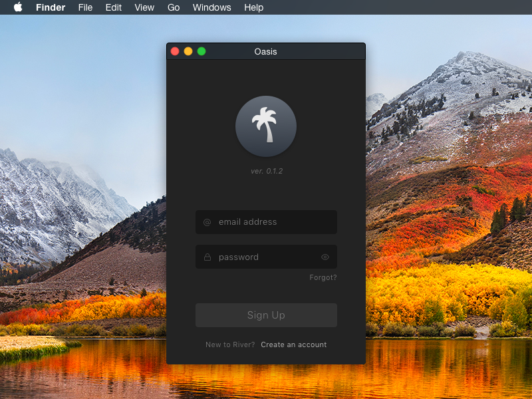Focus the password input field
Image resolution: width=532 pixels, height=399 pixels.
pos(267,257)
